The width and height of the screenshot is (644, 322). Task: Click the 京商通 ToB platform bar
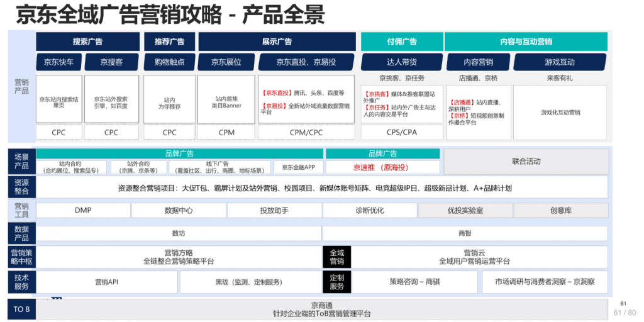(322, 309)
